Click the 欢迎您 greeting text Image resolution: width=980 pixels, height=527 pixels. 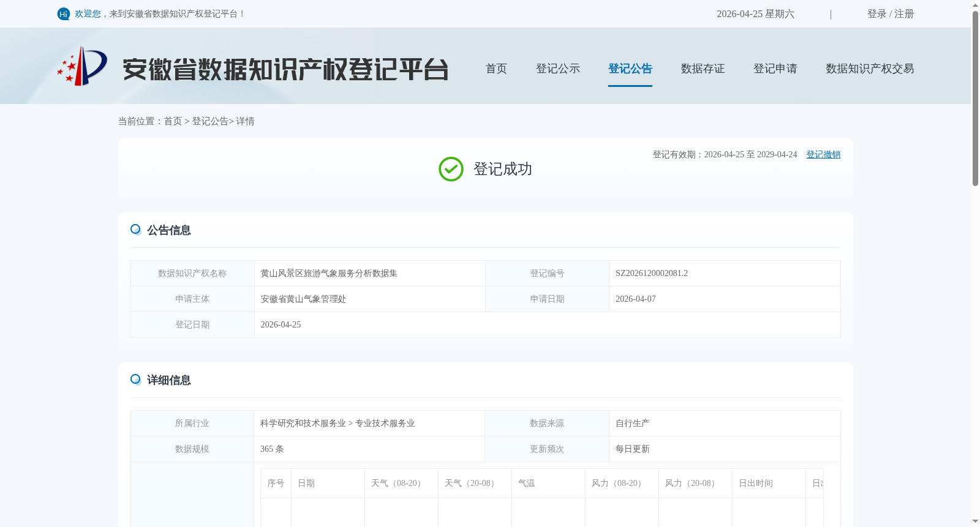click(88, 14)
